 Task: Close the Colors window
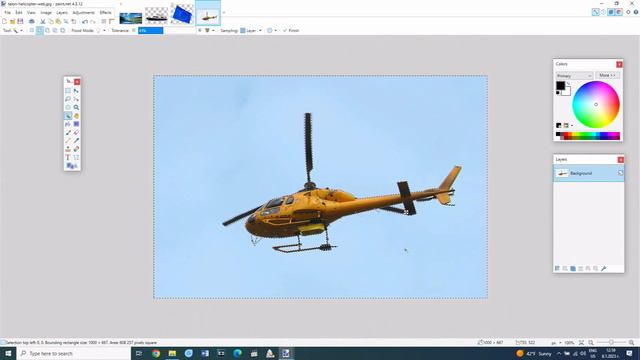619,64
